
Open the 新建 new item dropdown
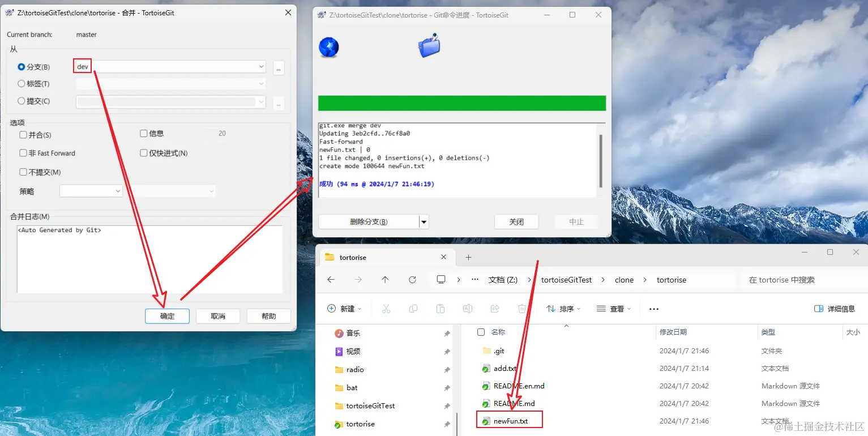click(x=345, y=309)
